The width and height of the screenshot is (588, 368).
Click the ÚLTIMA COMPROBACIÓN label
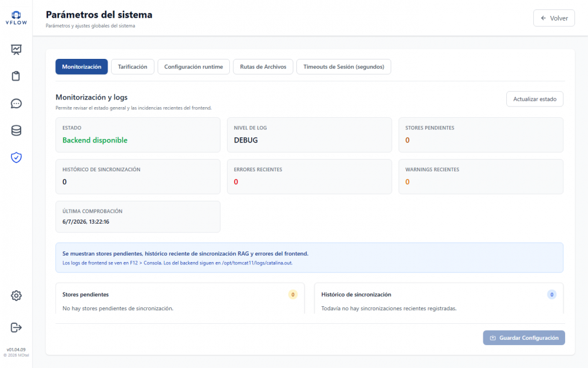92,211
